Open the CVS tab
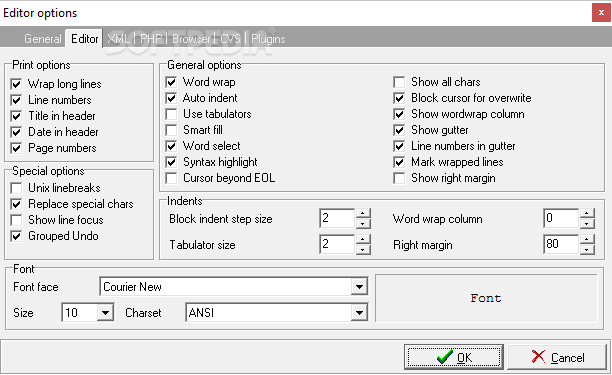Viewport: 612px width, 375px height. tap(230, 39)
